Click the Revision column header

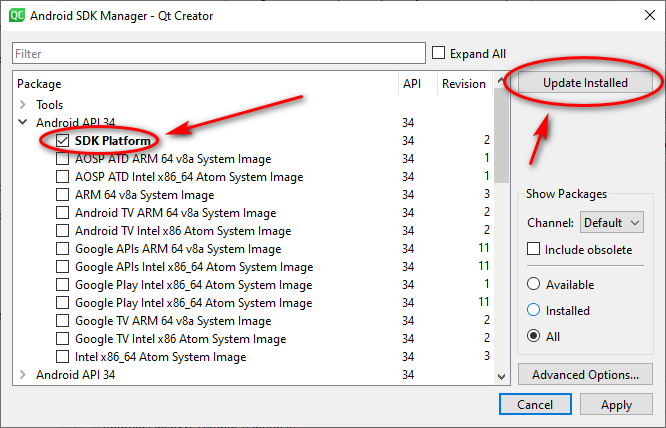click(x=463, y=84)
